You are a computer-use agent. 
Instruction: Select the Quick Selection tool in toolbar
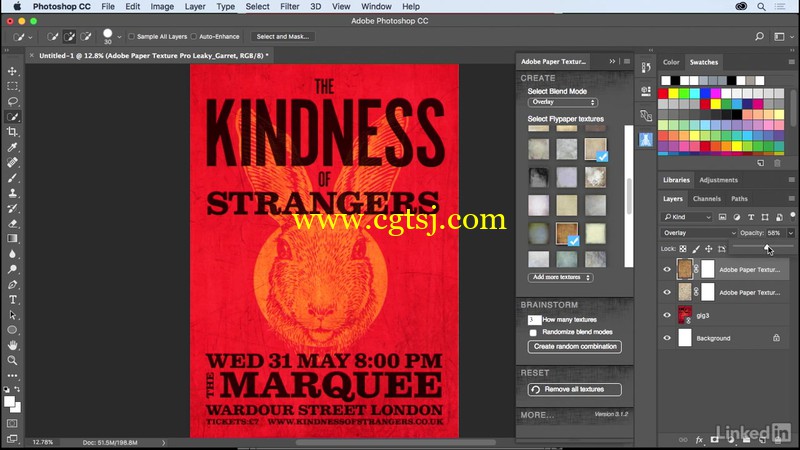coord(12,117)
